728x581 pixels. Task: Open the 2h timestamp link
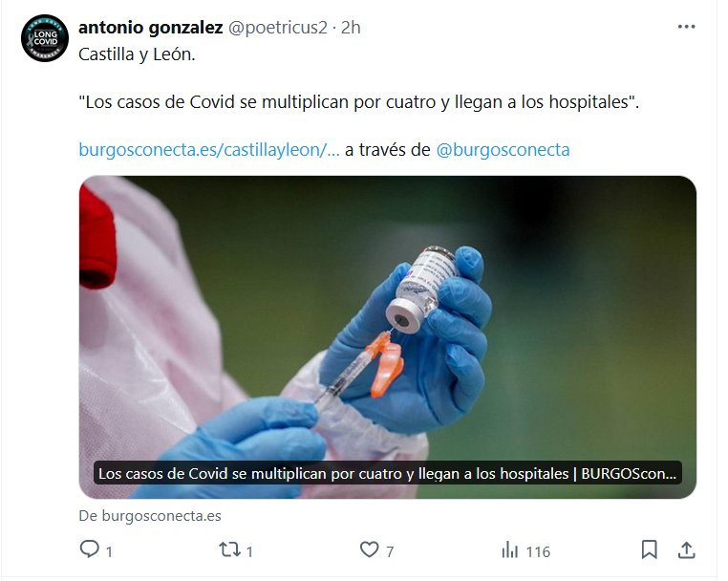tap(351, 28)
